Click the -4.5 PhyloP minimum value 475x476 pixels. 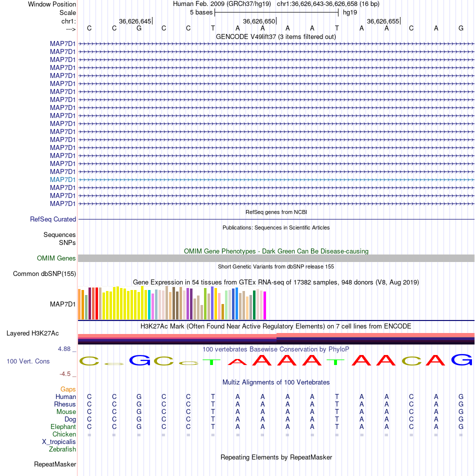pos(65,373)
